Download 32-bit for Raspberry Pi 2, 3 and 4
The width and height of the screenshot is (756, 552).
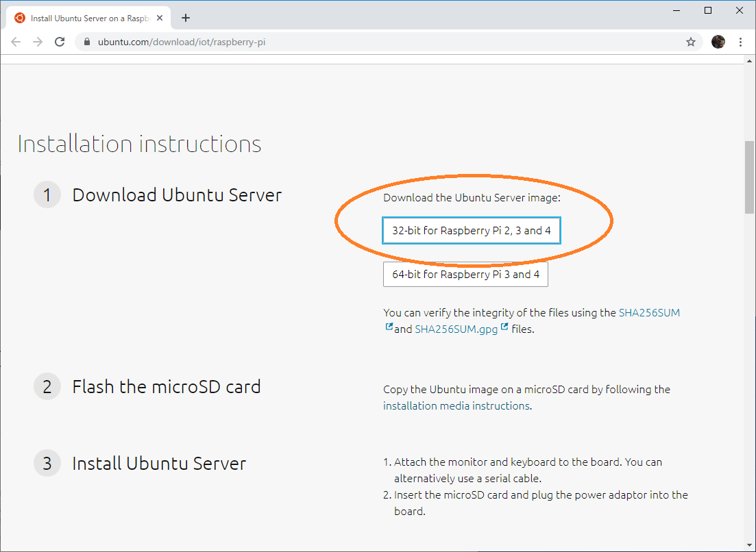point(472,230)
